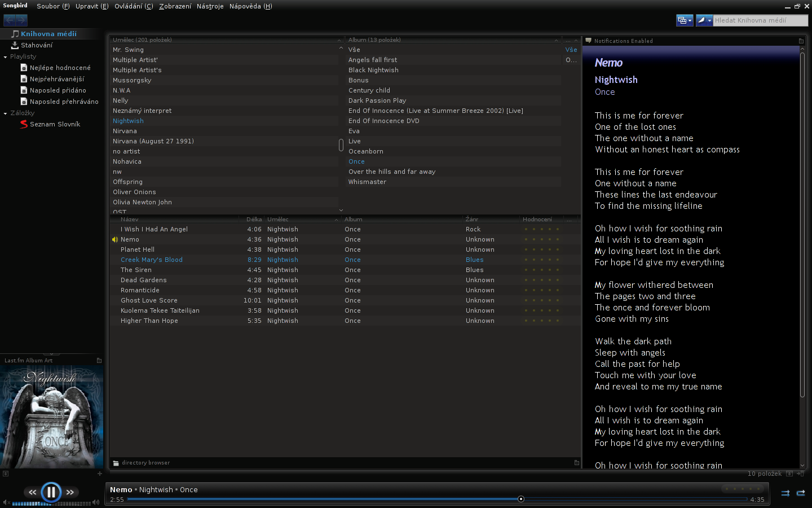The height and width of the screenshot is (508, 812).
Task: Open the search engine bird dropdown
Action: point(704,20)
